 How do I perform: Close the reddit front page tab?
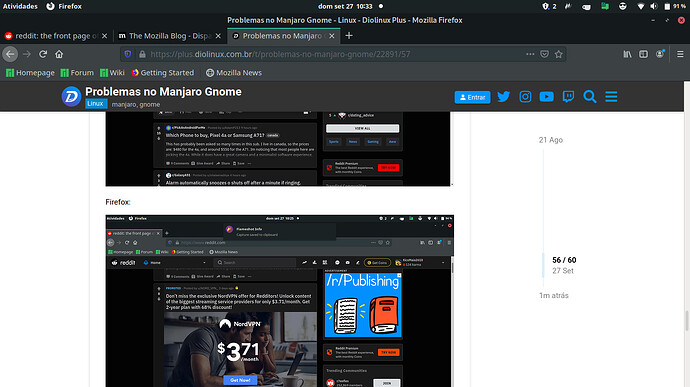[104, 36]
